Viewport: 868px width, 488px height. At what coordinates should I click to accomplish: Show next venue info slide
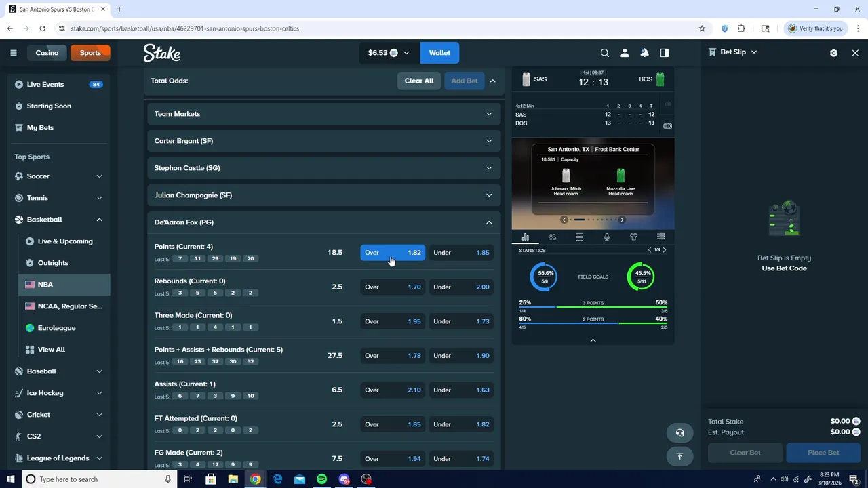622,220
